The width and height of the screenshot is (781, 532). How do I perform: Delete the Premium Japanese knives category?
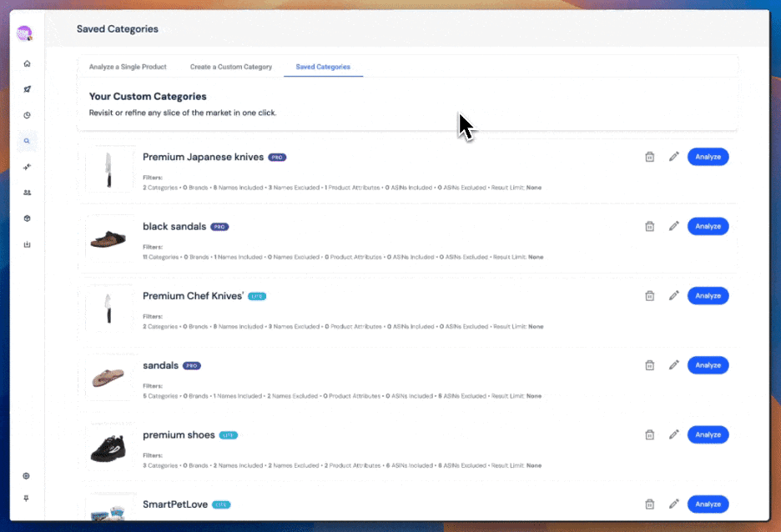(649, 157)
